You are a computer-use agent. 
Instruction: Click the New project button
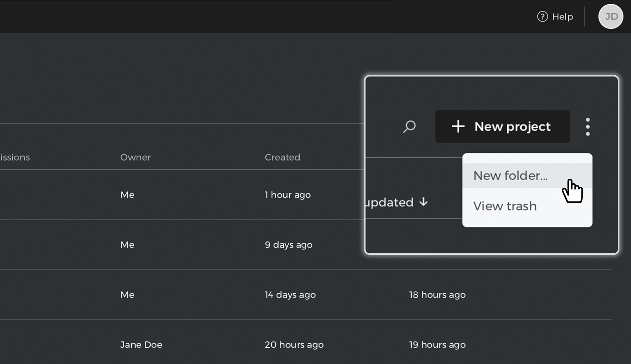click(502, 126)
